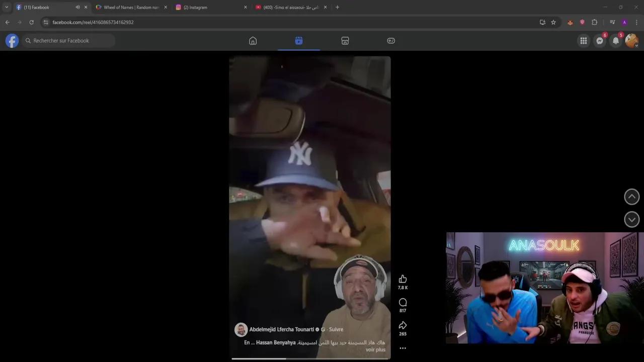The width and height of the screenshot is (644, 362).
Task: Open Messenger with 6 unread messages
Action: pyautogui.click(x=599, y=41)
